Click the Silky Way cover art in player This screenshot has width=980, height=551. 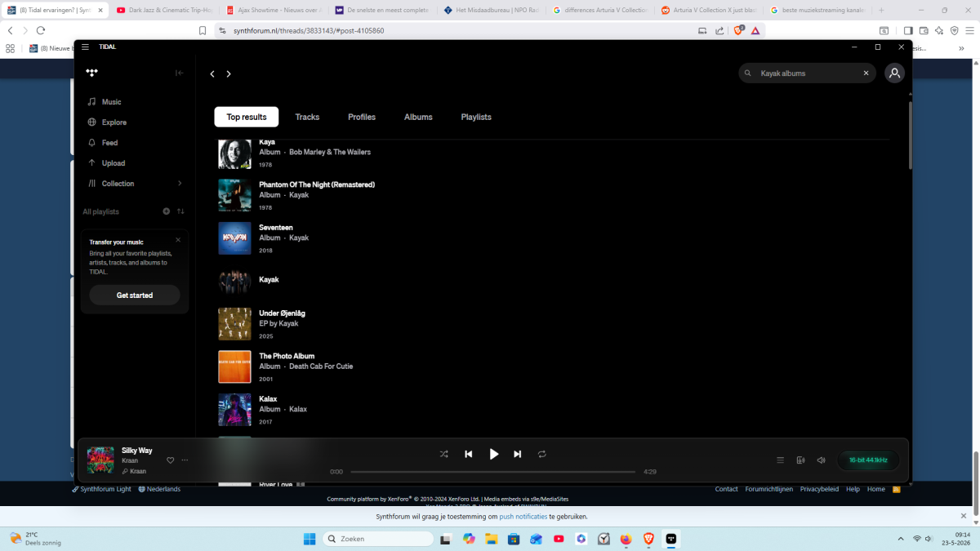100,460
